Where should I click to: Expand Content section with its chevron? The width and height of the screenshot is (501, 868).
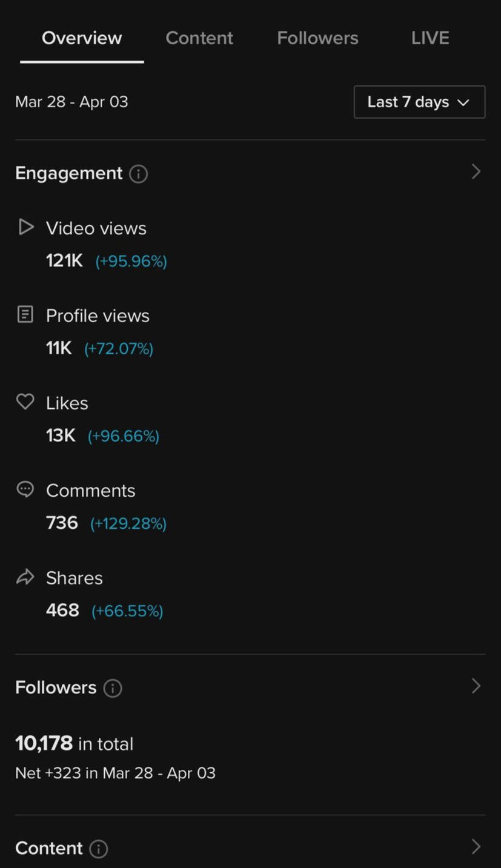476,847
